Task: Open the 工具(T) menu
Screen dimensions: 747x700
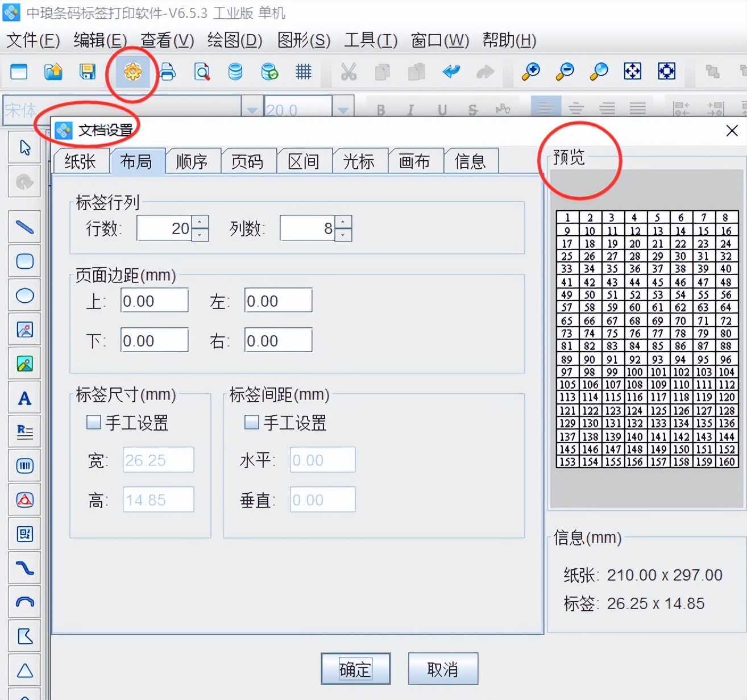Action: (370, 40)
